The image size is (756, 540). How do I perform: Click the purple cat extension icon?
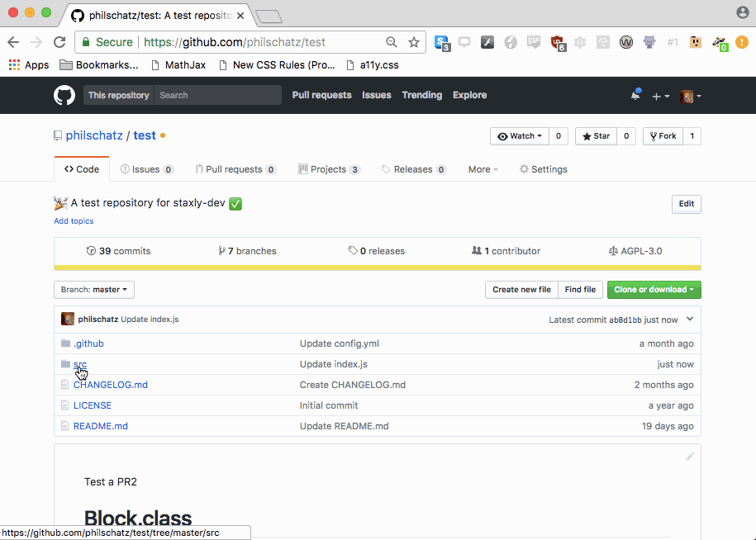[x=649, y=42]
